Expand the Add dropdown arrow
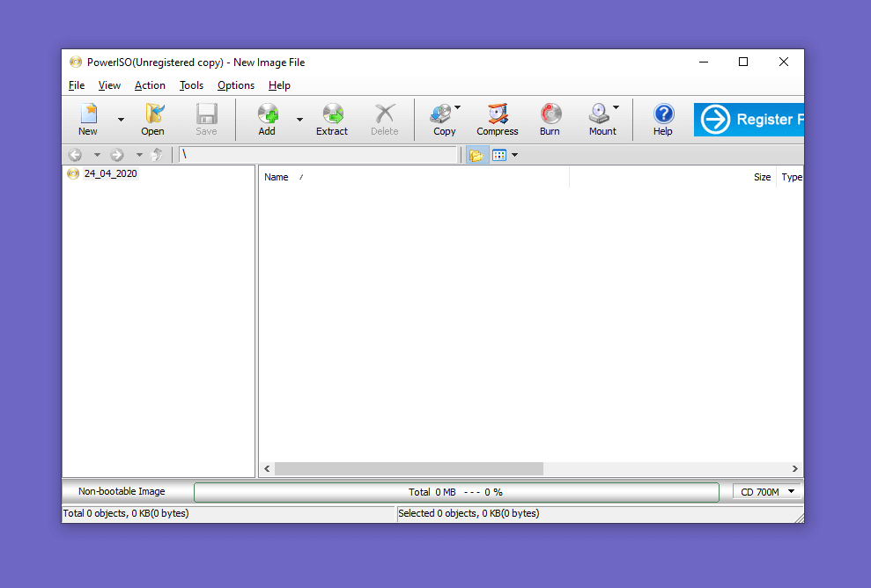 300,120
